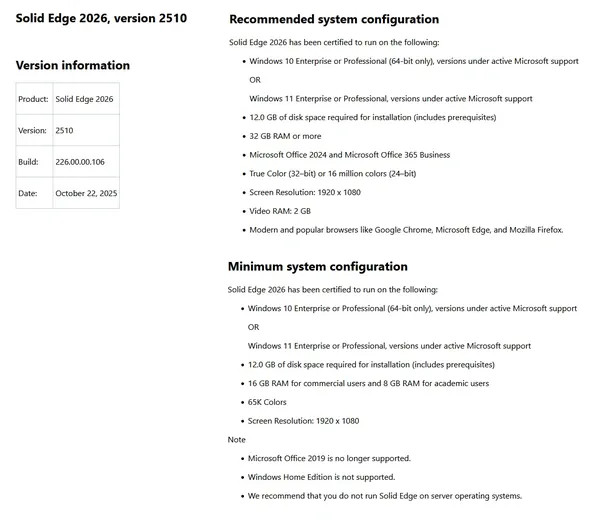This screenshot has height=530, width=600.
Task: Click the Video RAM: 2 GB line
Action: [x=280, y=211]
